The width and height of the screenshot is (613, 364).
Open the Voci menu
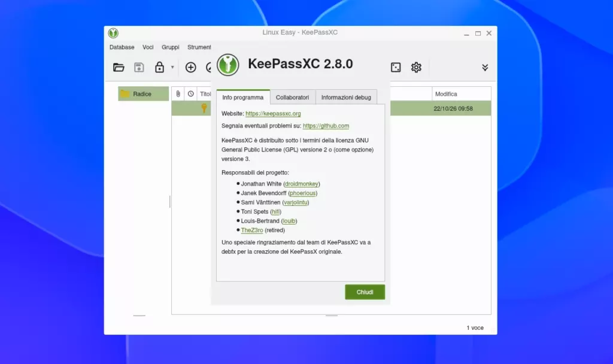[148, 47]
